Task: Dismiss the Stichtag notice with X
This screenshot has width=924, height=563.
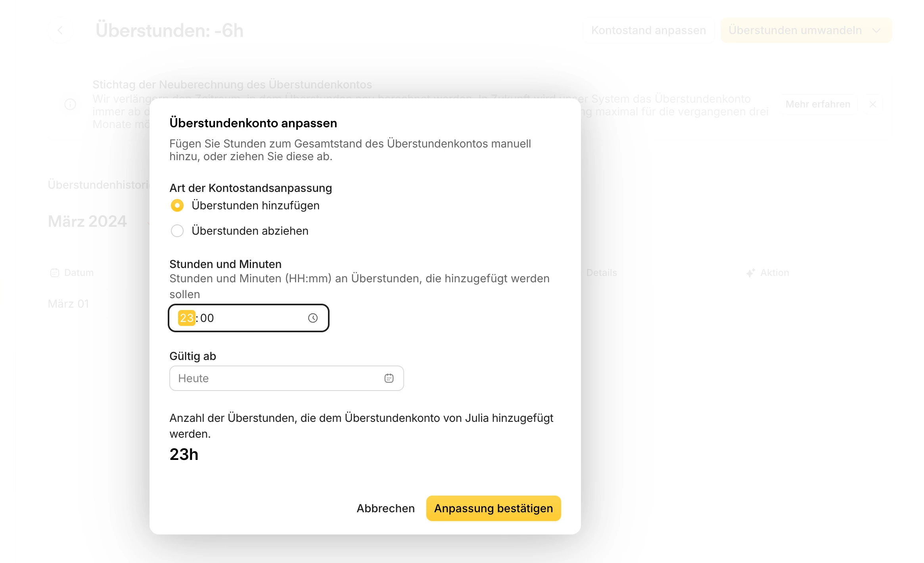Action: pos(873,104)
